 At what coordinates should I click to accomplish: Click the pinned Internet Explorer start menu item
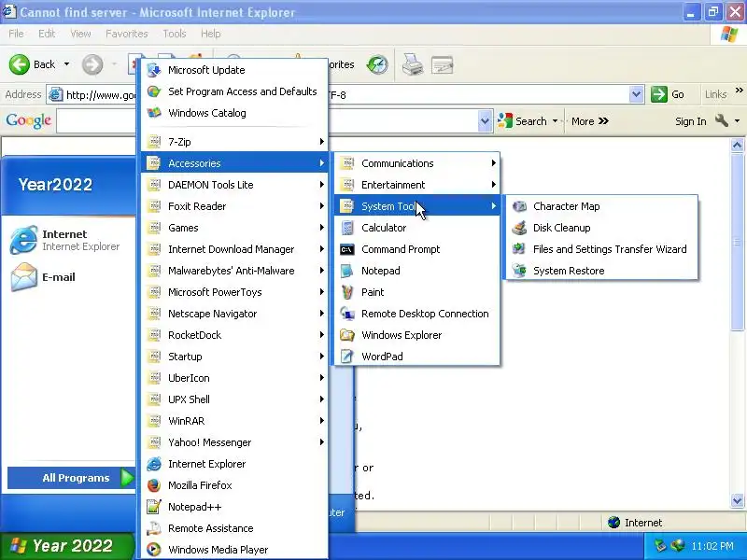[x=69, y=240]
